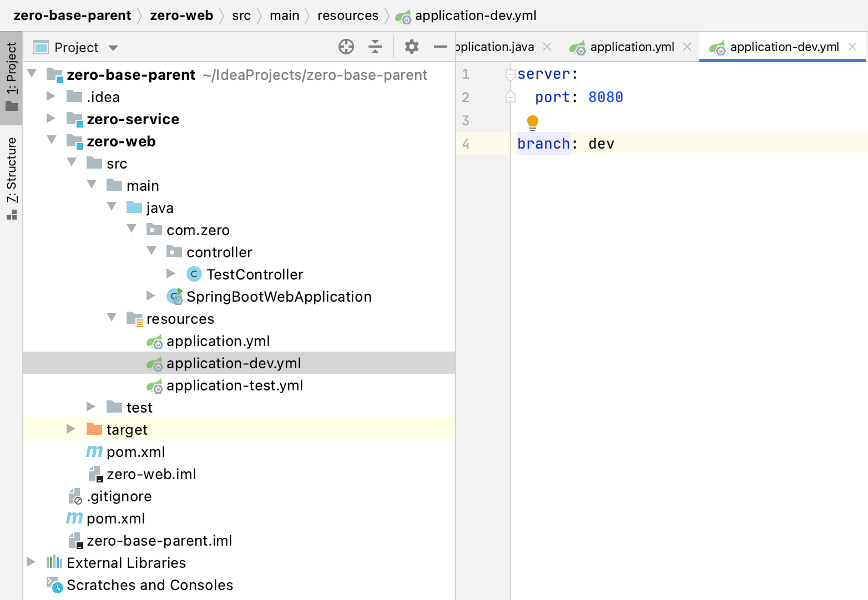Close the pplication.java tab

547,47
